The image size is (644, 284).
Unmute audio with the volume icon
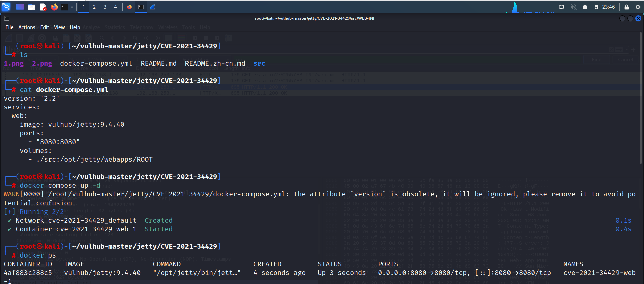tap(573, 7)
